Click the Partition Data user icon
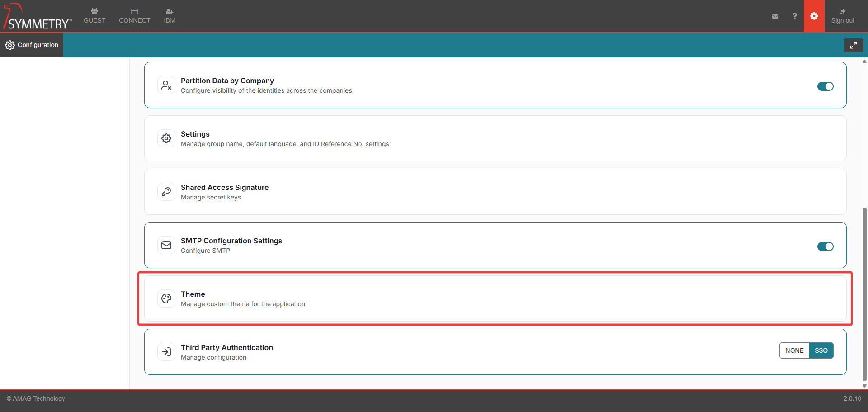The image size is (868, 412). coord(166,85)
